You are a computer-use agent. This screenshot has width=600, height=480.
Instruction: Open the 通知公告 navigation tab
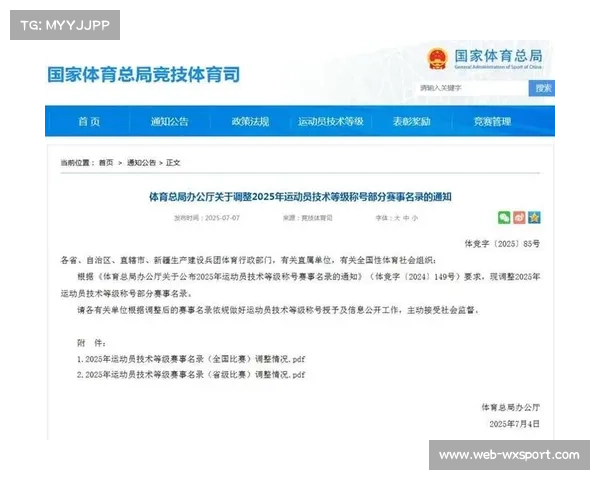[169, 122]
